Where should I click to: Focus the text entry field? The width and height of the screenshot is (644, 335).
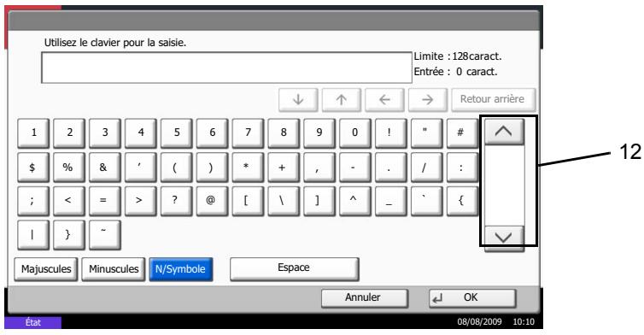(226, 68)
